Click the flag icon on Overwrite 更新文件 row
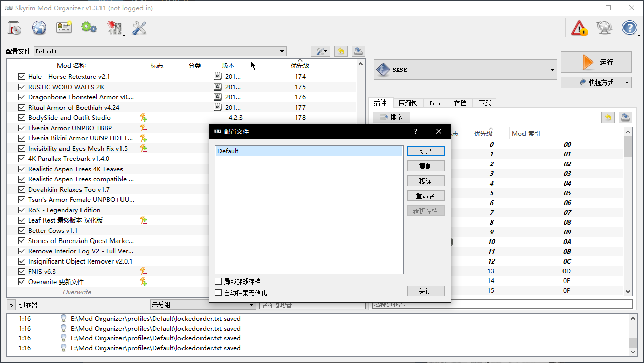The image size is (644, 363). click(144, 281)
